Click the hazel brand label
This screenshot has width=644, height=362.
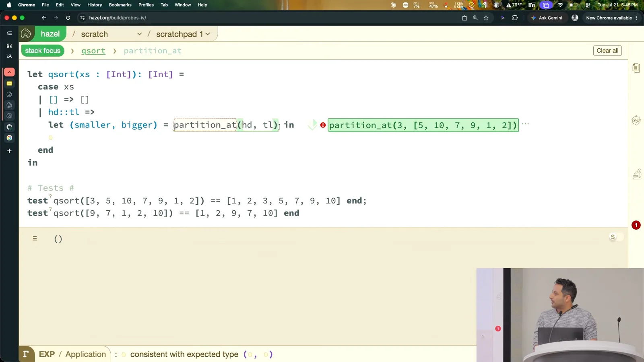pyautogui.click(x=50, y=34)
